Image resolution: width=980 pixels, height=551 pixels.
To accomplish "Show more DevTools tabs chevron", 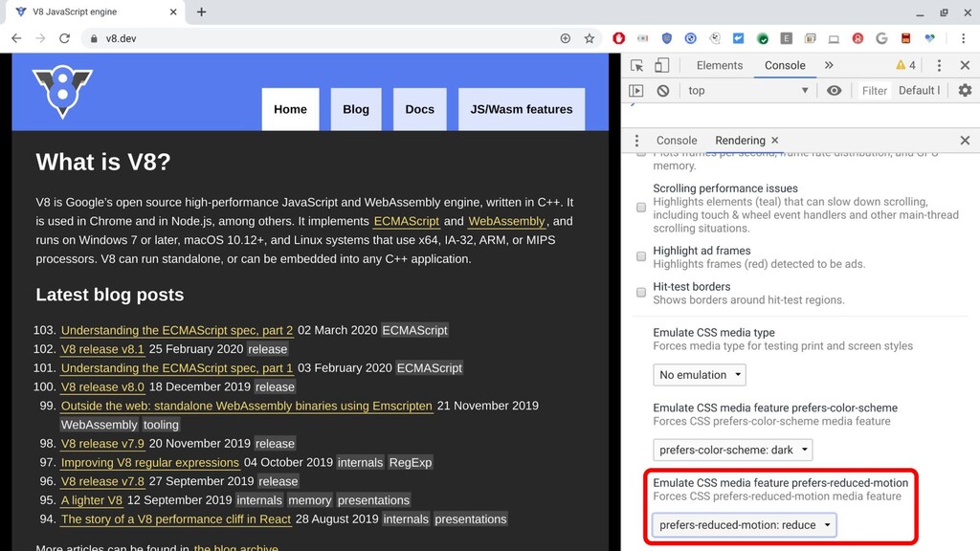I will (829, 66).
